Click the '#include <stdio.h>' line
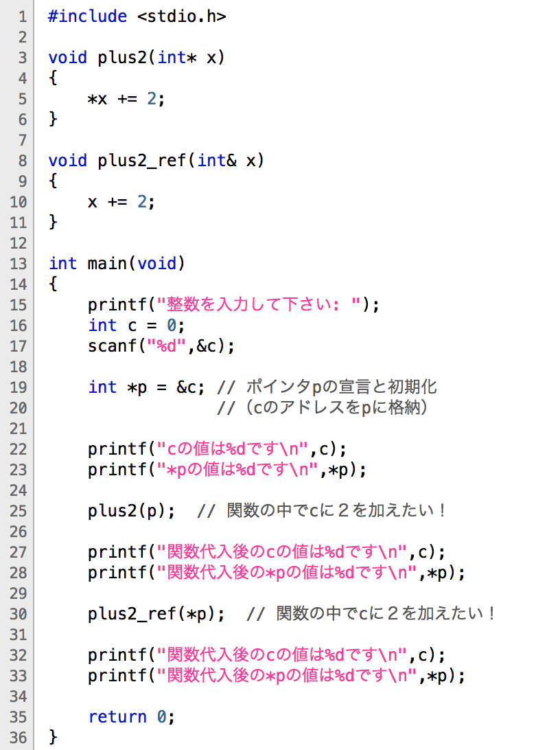 pyautogui.click(x=137, y=16)
